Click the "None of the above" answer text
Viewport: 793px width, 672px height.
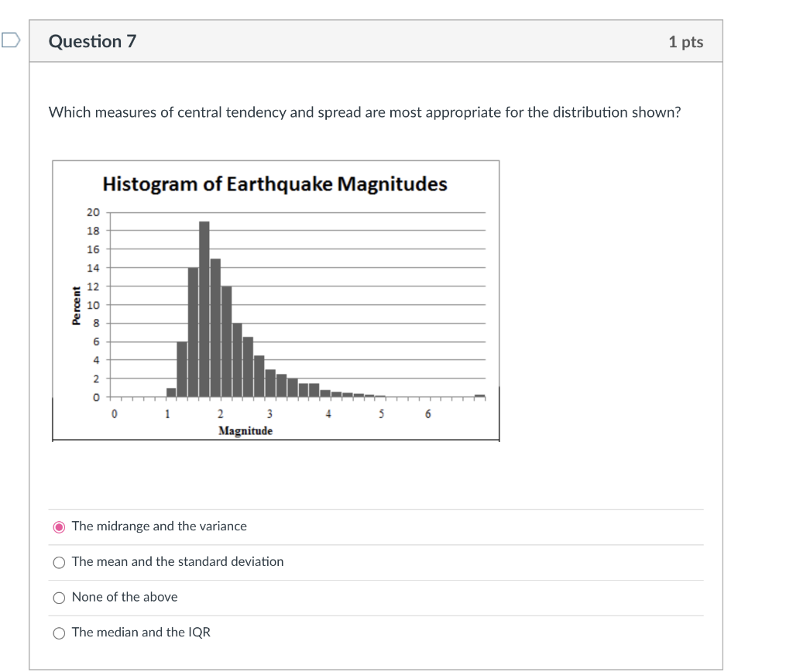click(x=125, y=597)
